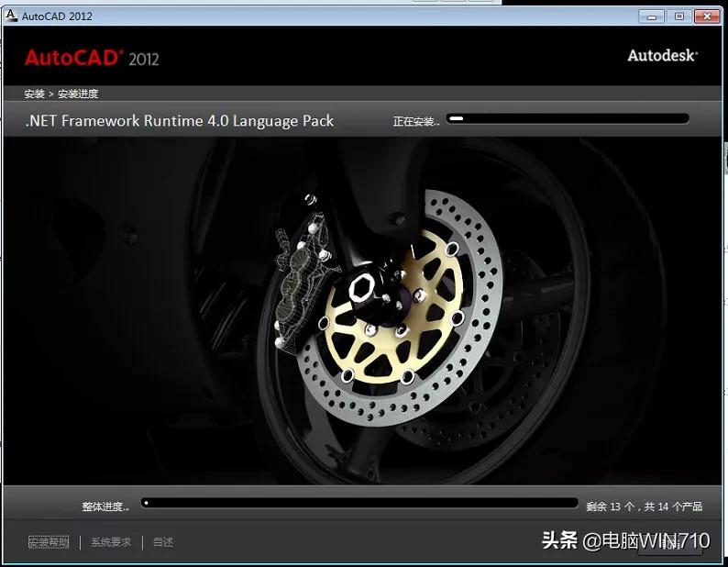
Task: Click the '剩余 13 个，共 14 个产品' text
Action: [644, 506]
